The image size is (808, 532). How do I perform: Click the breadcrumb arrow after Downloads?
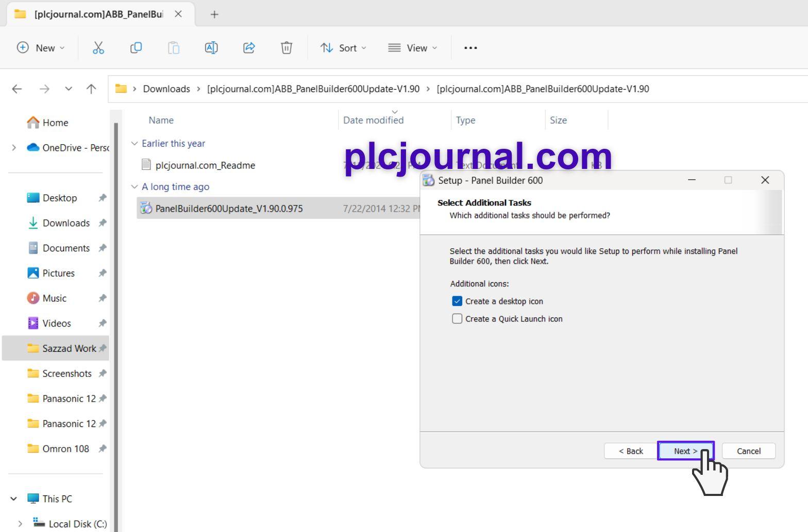pyautogui.click(x=198, y=89)
